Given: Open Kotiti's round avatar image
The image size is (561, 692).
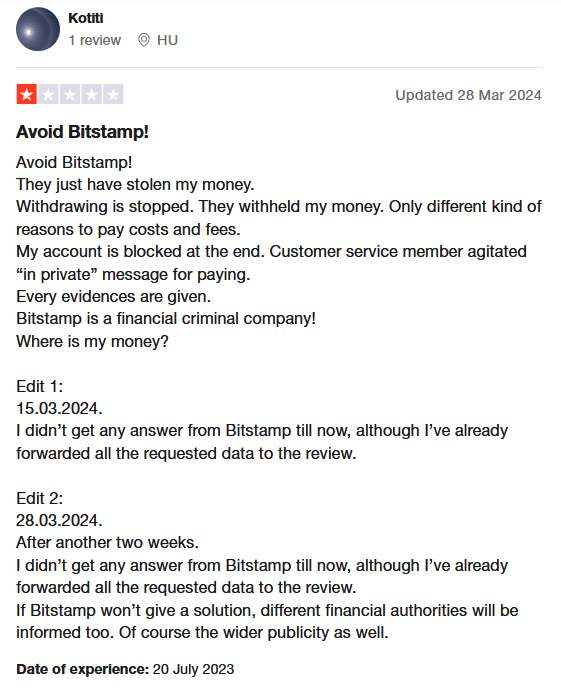Looking at the screenshot, I should (x=38, y=29).
